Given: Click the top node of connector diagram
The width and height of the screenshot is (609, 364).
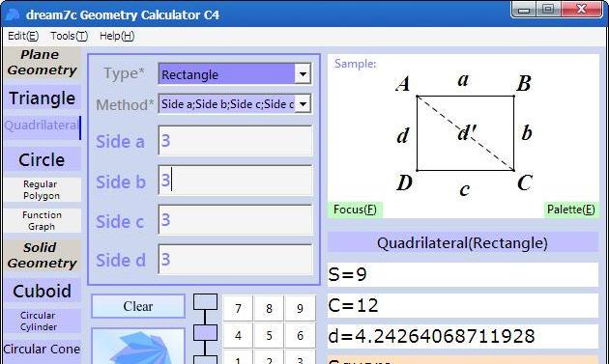Looking at the screenshot, I should click(206, 302).
